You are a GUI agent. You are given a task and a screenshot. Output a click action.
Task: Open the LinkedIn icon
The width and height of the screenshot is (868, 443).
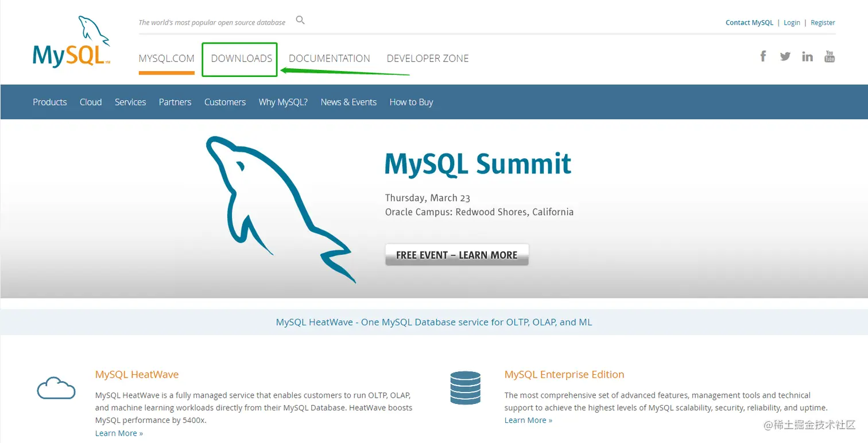click(x=807, y=56)
